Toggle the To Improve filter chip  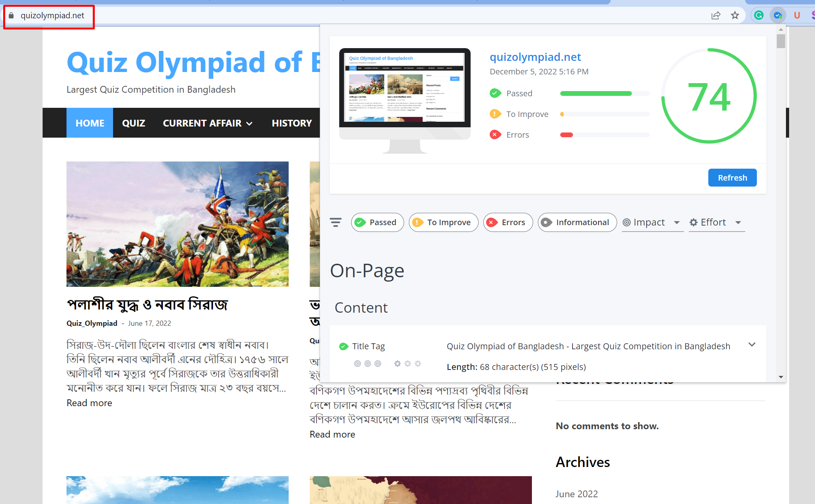pos(443,222)
